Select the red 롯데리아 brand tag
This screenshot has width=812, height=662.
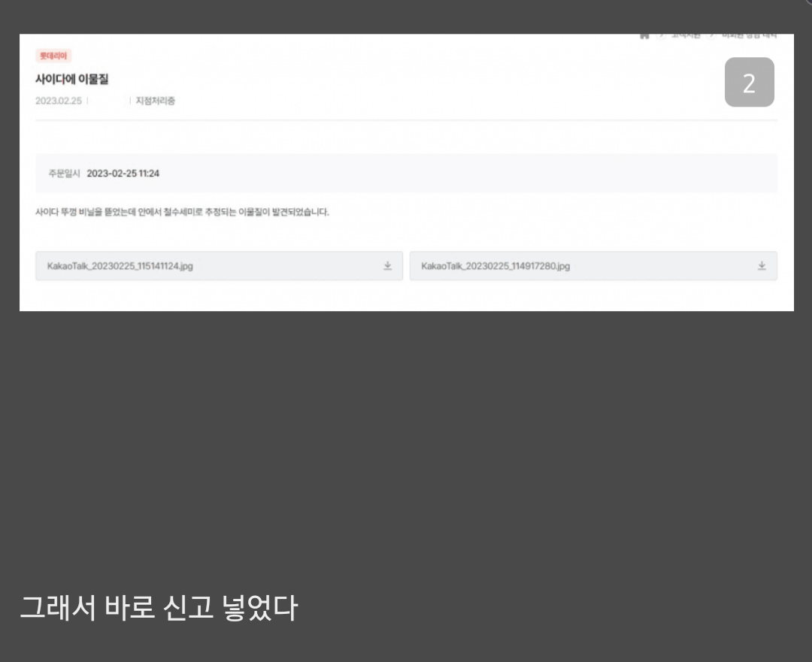[53, 56]
